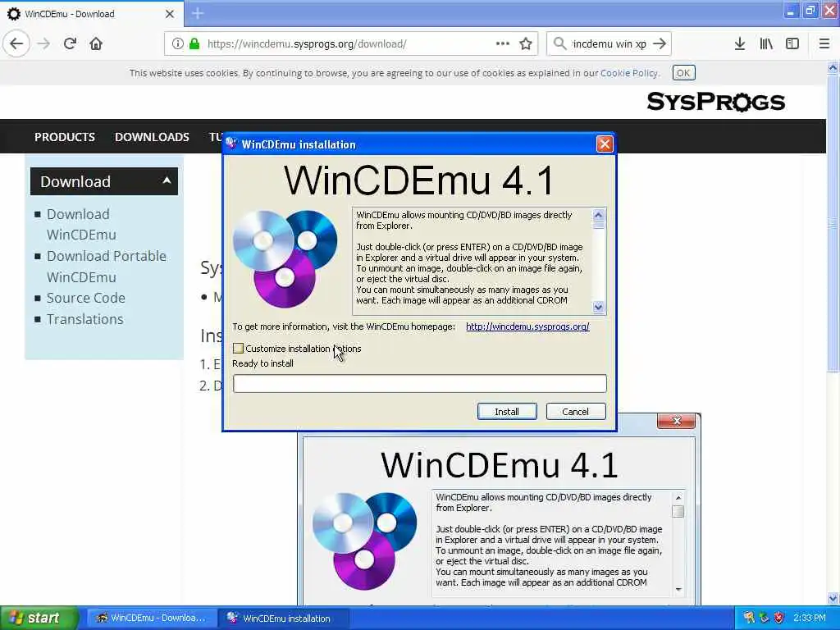Open the DOWNLOADS menu
Screen dimensions: 840x630
tap(152, 137)
